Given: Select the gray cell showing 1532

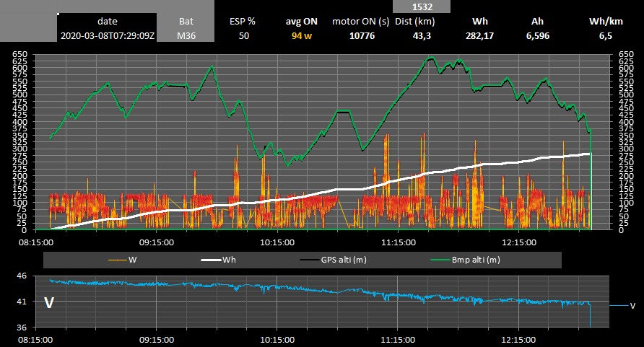Looking at the screenshot, I should click(422, 6).
